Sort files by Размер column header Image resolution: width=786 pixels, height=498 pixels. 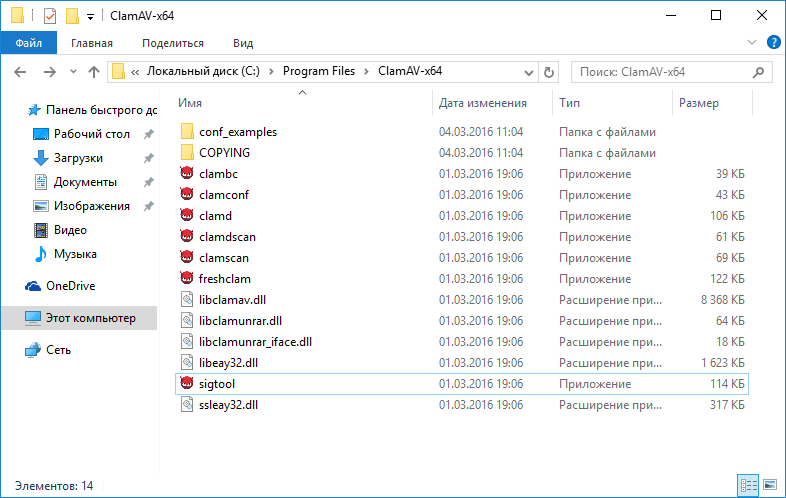pos(699,103)
